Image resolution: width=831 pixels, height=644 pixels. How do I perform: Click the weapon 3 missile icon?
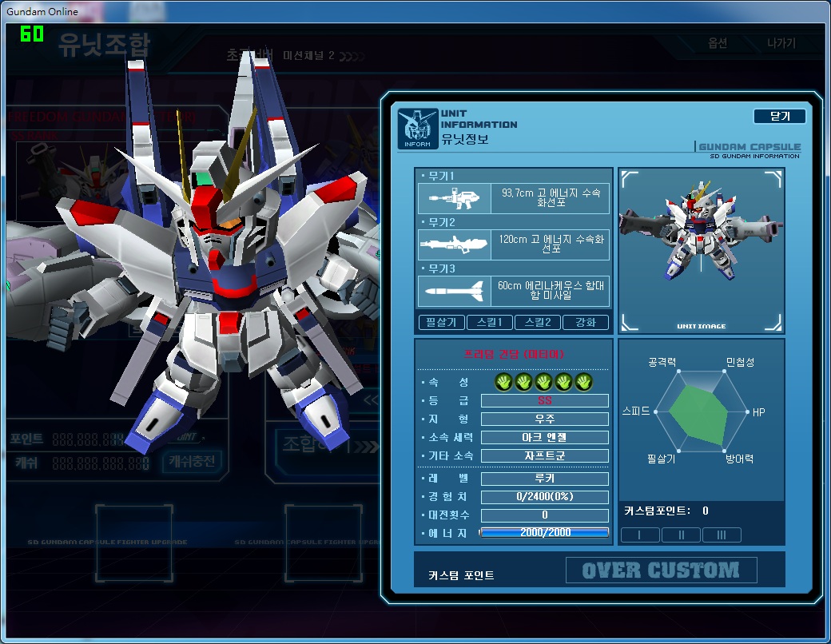pyautogui.click(x=454, y=291)
